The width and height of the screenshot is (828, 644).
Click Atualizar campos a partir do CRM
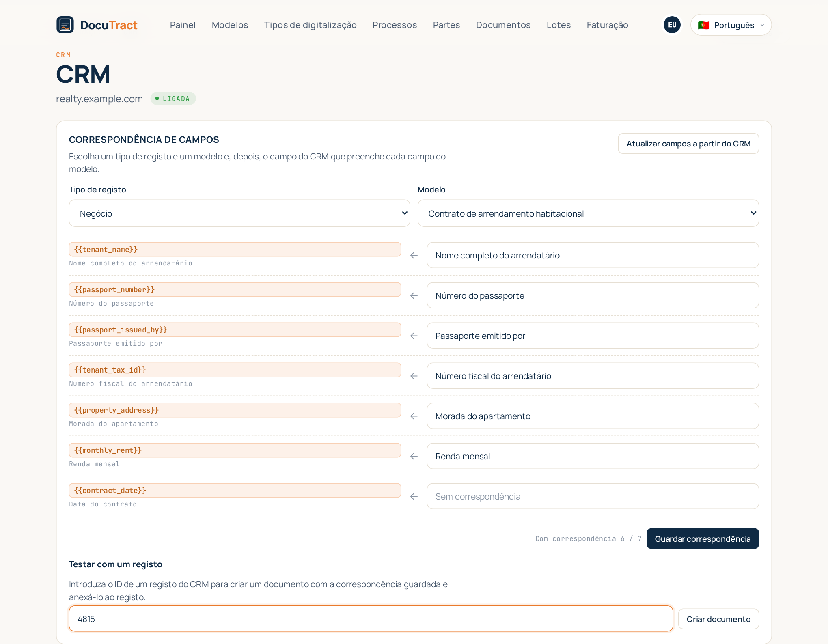pyautogui.click(x=688, y=144)
